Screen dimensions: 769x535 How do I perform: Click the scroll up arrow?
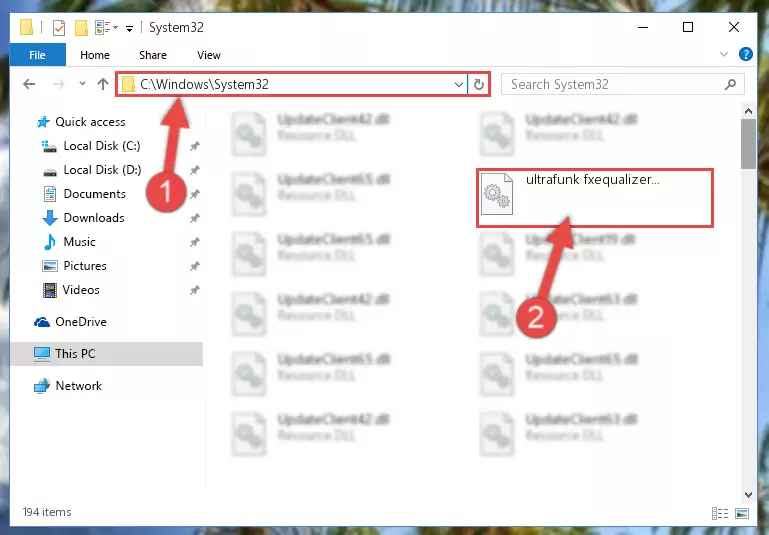click(748, 111)
